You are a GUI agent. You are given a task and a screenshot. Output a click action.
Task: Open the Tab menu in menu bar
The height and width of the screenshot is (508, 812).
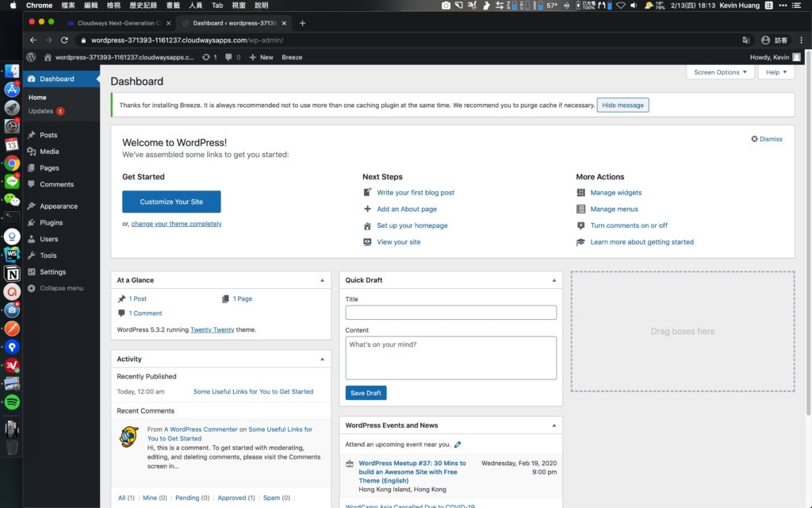pyautogui.click(x=217, y=6)
